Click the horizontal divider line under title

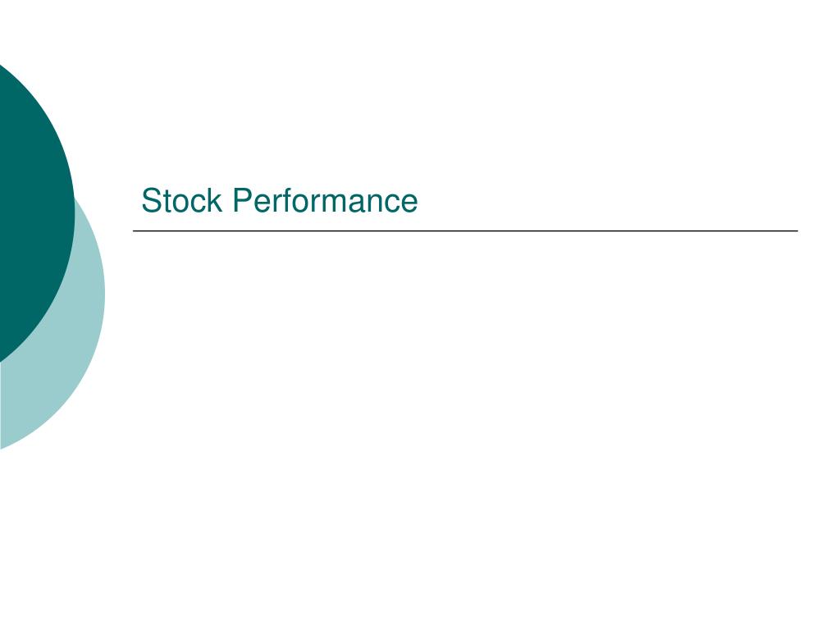pos(466,231)
